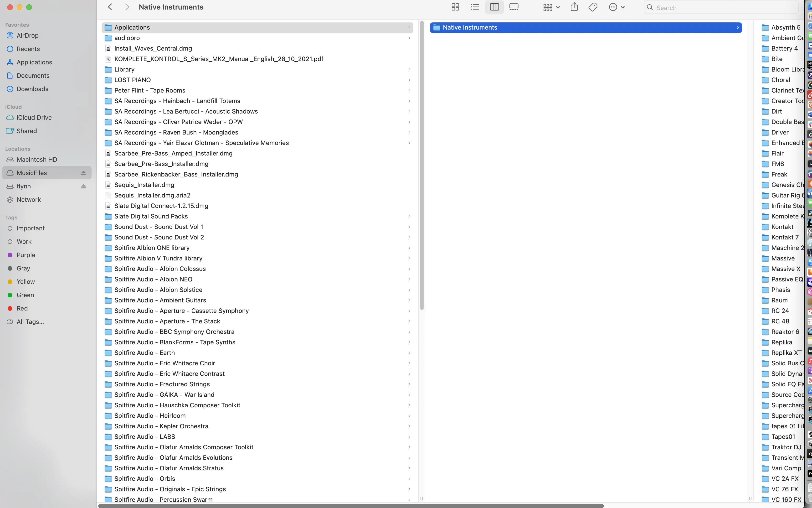Click the horizontal scrollbar at bottom
The width and height of the screenshot is (812, 508).
[x=351, y=506]
